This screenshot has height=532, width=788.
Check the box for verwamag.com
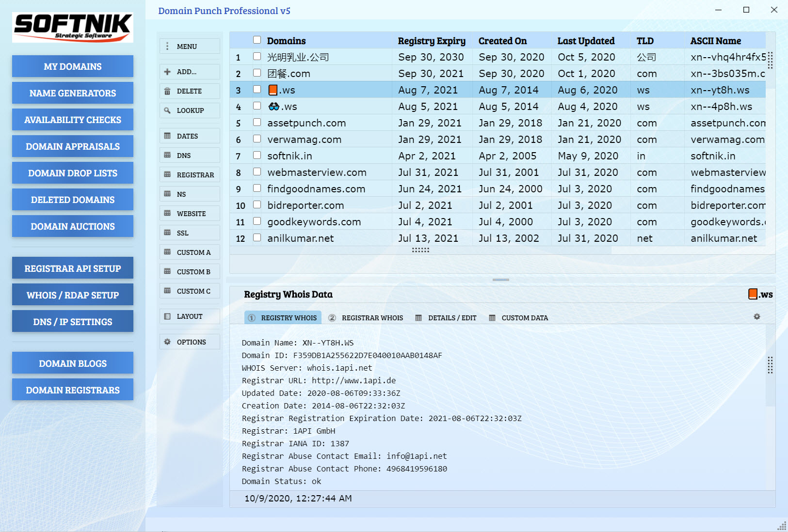[x=257, y=139]
